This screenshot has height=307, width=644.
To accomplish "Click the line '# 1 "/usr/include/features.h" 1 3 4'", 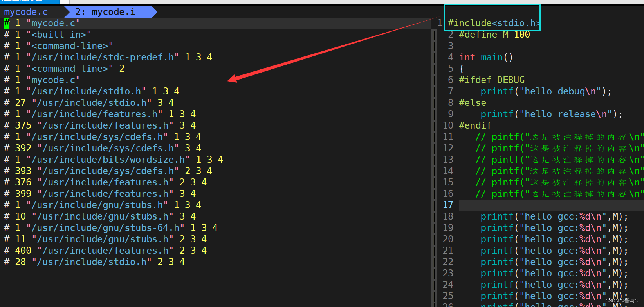I will (x=100, y=114).
